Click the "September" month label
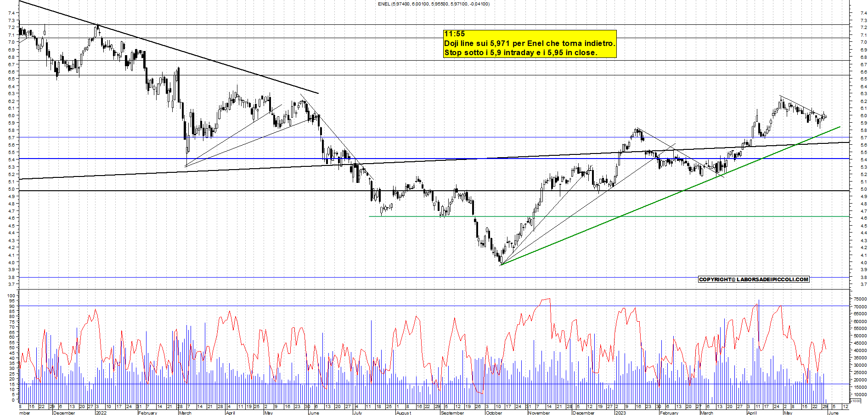 (452, 413)
